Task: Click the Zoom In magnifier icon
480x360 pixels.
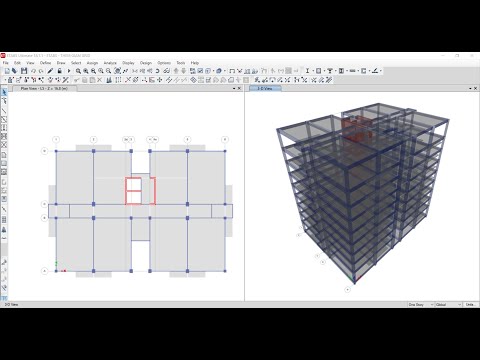Action: [101, 71]
